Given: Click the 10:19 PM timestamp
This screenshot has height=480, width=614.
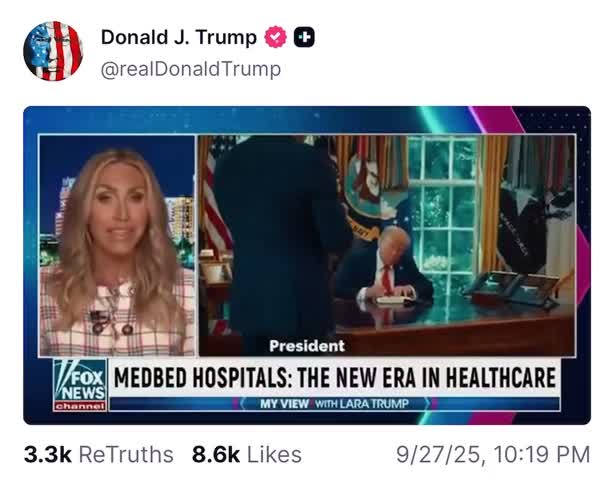Looking at the screenshot, I should [x=542, y=455].
